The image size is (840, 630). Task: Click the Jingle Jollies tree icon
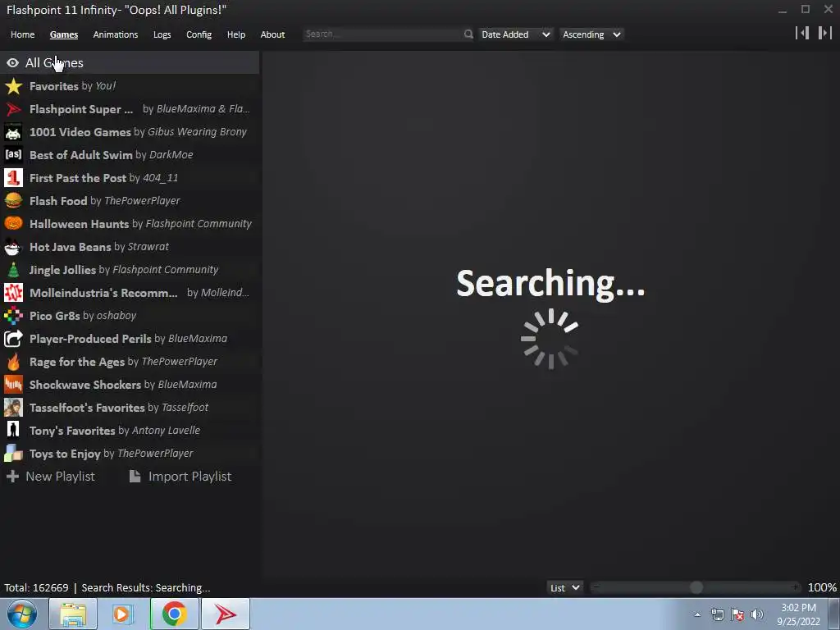click(13, 270)
